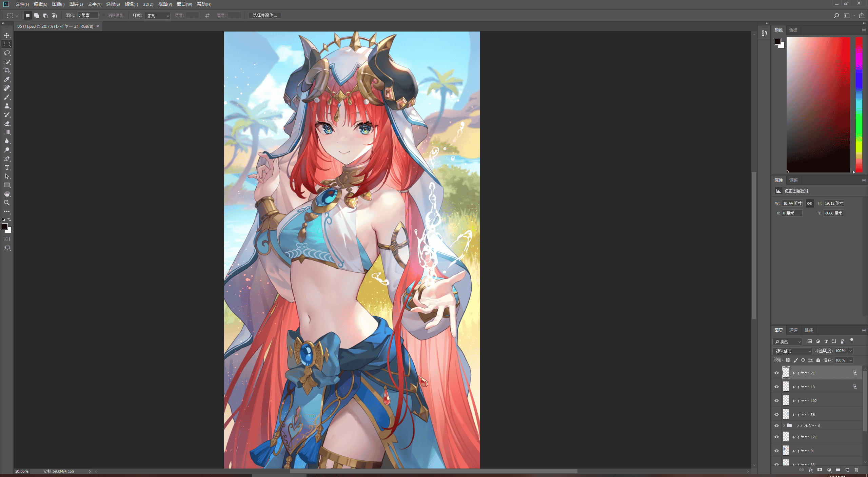Select the Gradient tool
The image size is (868, 477).
[7, 132]
